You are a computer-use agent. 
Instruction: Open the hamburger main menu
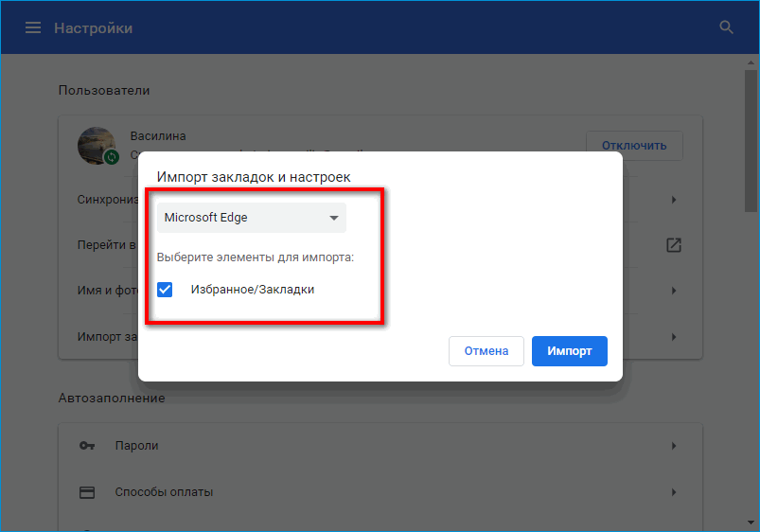[33, 27]
